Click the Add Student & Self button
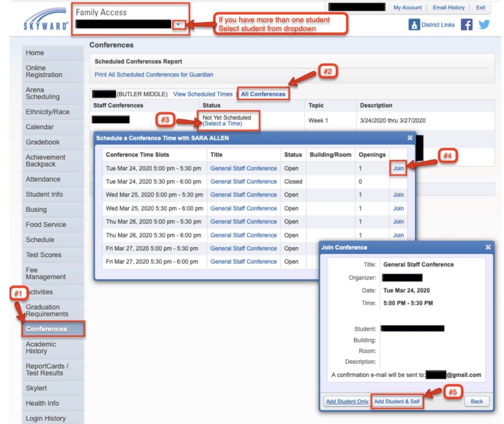The image size is (504, 424). [397, 401]
